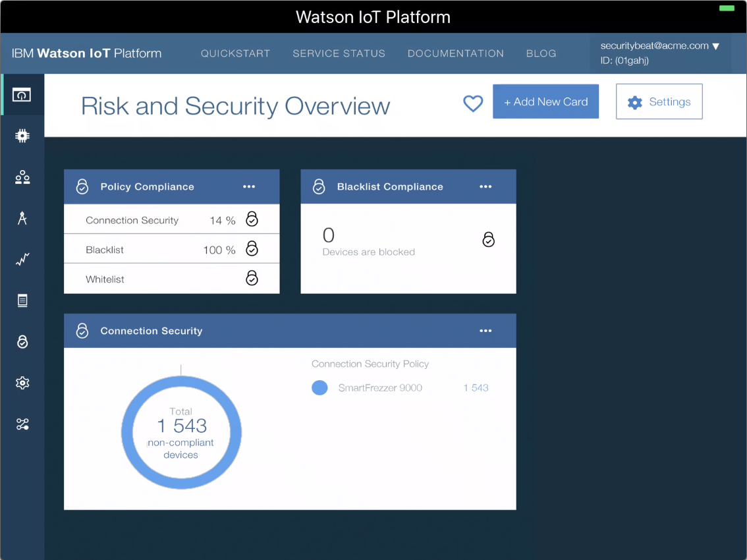Click the green battery indicator in title bar
Image resolution: width=747 pixels, height=560 pixels.
tap(727, 8)
